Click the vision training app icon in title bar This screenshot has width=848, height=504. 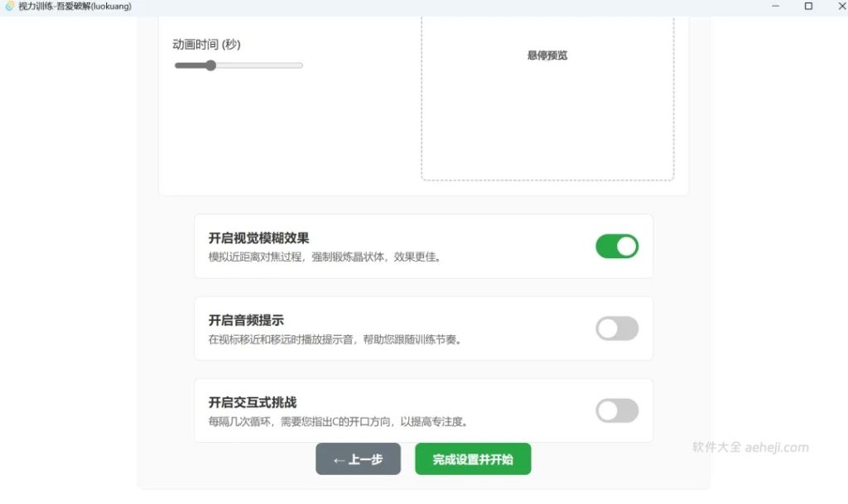tap(9, 6)
